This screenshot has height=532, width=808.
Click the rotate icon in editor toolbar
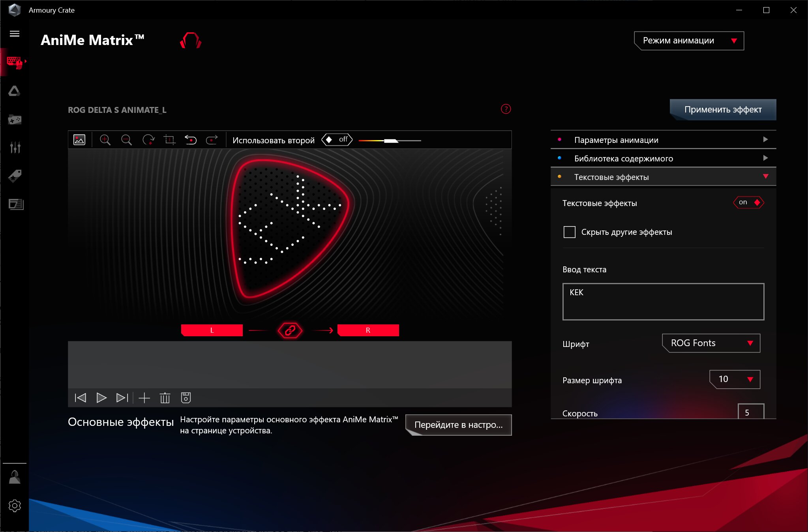click(x=148, y=140)
